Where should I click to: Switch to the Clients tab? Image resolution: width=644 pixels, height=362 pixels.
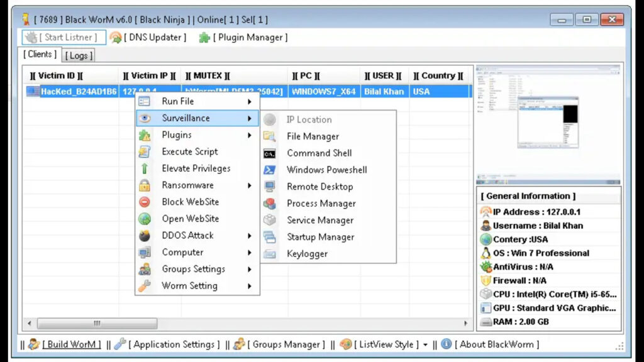40,54
